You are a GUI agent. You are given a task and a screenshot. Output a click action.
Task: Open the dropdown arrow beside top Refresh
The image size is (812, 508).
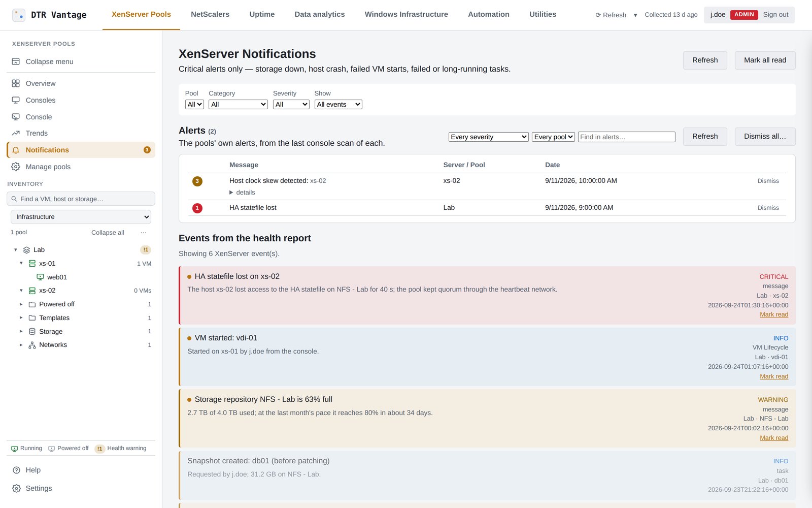pos(635,15)
